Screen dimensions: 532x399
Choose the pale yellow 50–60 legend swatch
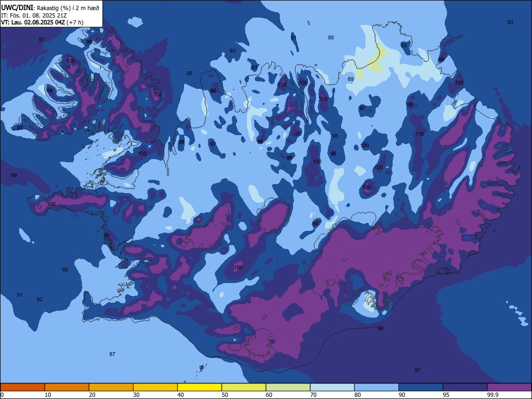(244, 387)
